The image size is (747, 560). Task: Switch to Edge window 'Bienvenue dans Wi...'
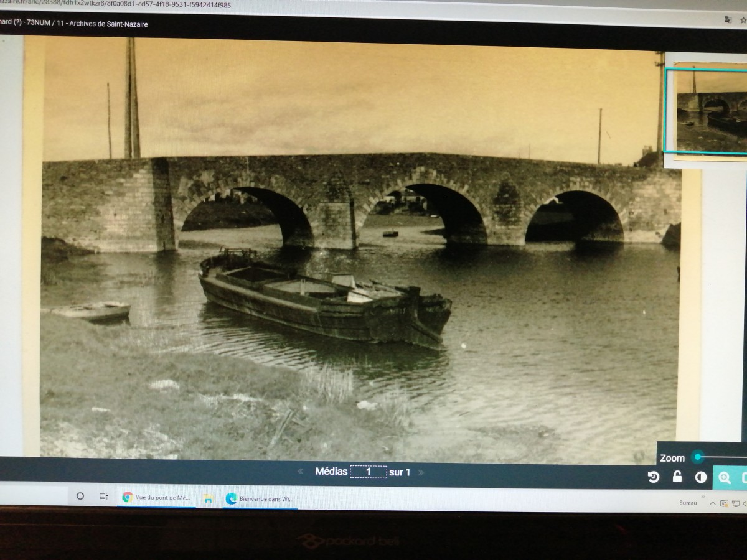[260, 498]
